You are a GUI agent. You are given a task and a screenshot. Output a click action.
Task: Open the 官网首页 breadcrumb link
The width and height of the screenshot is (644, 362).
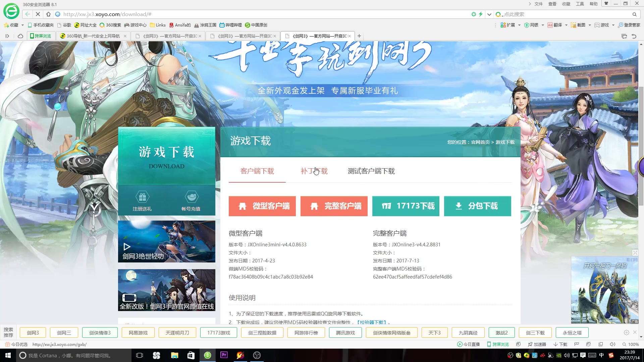click(480, 142)
